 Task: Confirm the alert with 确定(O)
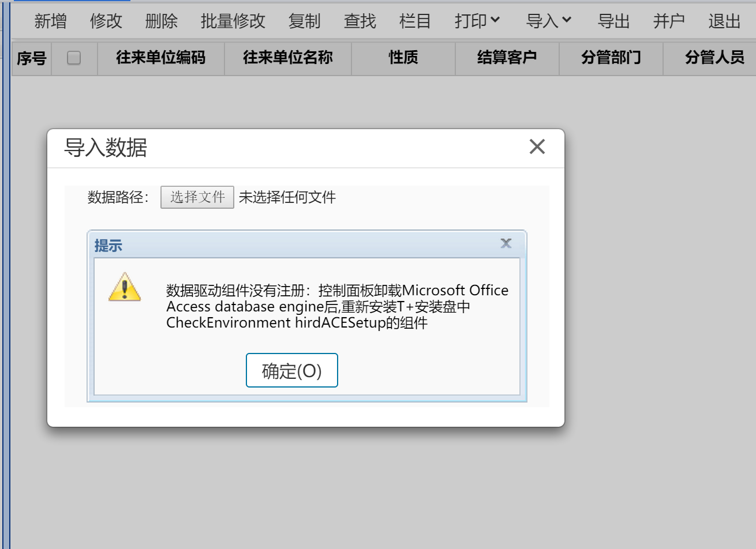click(x=292, y=370)
